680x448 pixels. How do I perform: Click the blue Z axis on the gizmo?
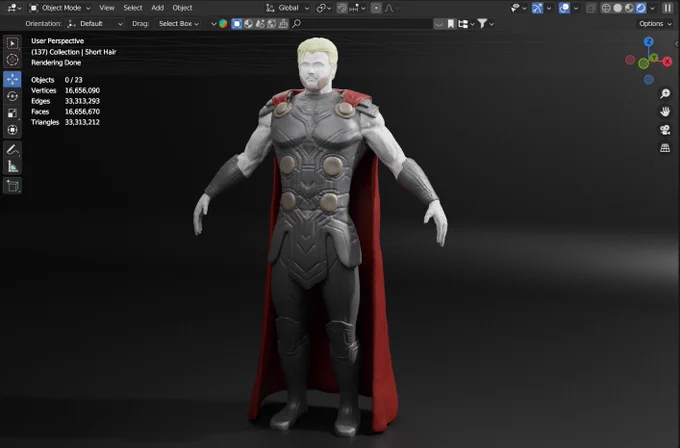648,42
